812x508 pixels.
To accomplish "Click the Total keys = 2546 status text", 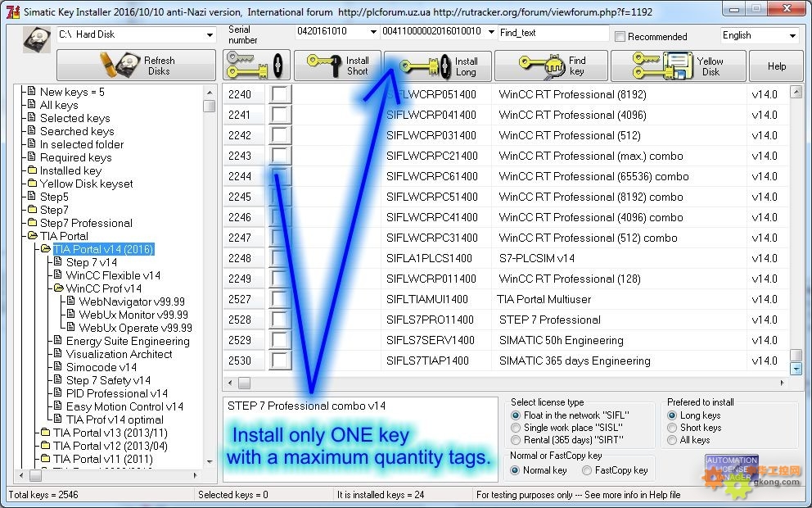I will [x=43, y=495].
